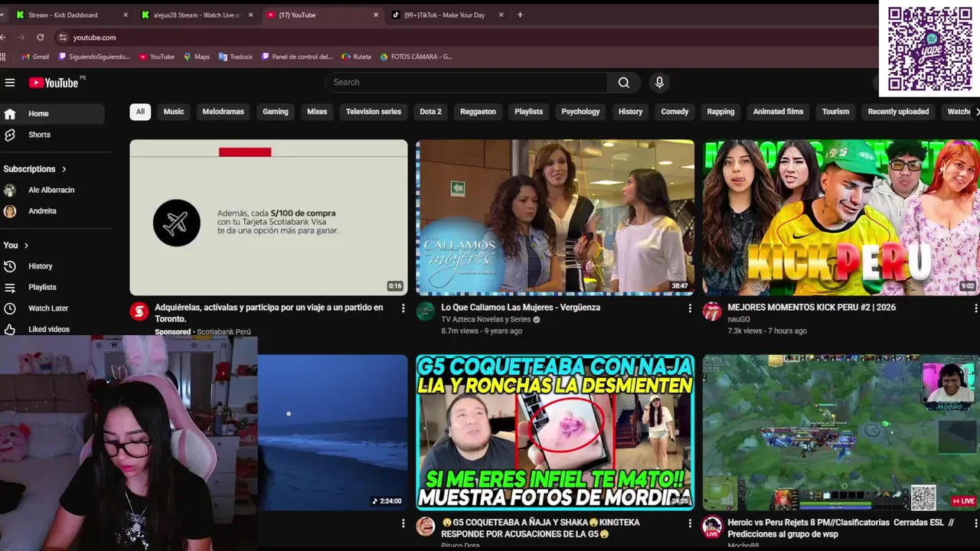Start voice search with the microphone icon
980x551 pixels.
pyautogui.click(x=659, y=83)
